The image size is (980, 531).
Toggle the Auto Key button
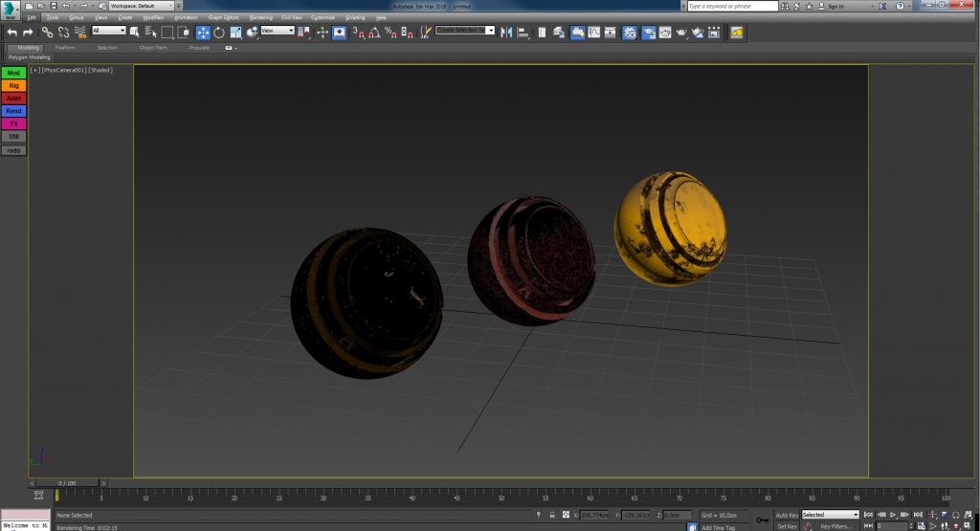[x=787, y=516]
